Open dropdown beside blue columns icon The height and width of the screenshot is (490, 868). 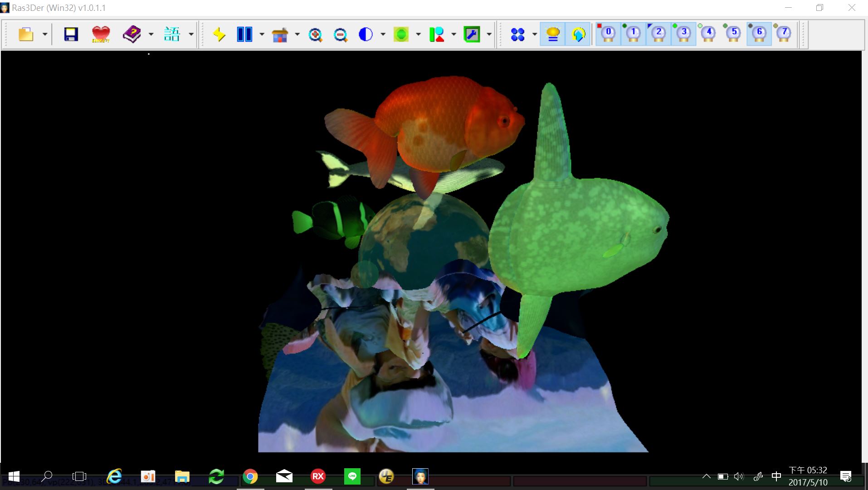tap(262, 34)
